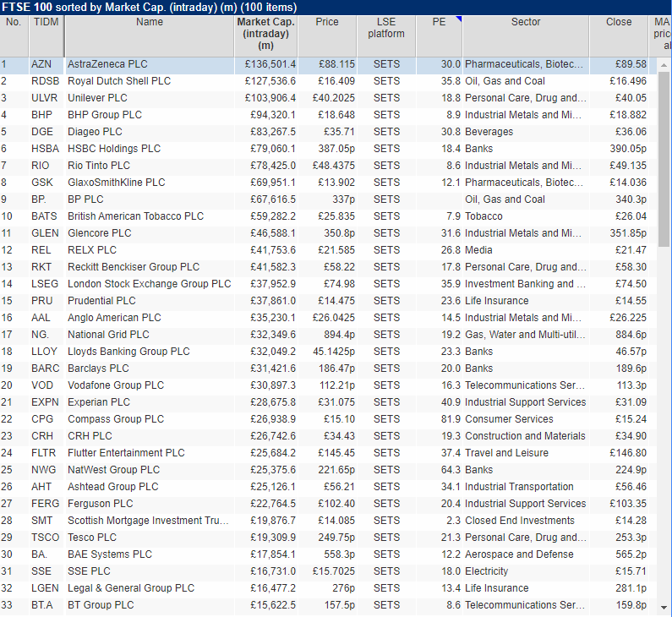Select Legal & General Group PLC
Screen dimensions: 672x617
[131, 588]
